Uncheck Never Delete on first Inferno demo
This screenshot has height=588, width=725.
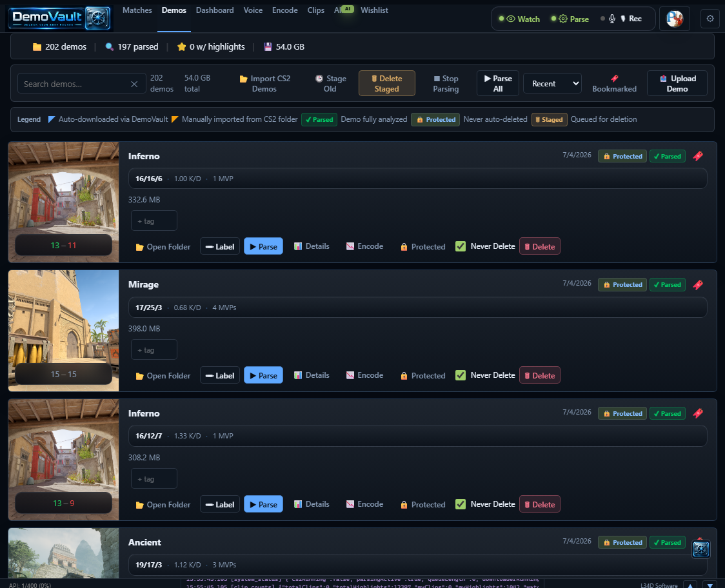pos(460,246)
